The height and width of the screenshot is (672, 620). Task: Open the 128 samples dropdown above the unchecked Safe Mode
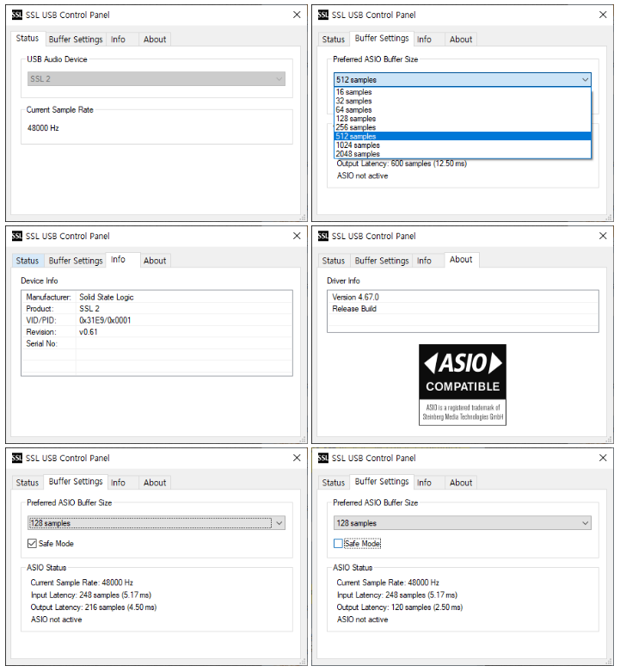[x=463, y=523]
